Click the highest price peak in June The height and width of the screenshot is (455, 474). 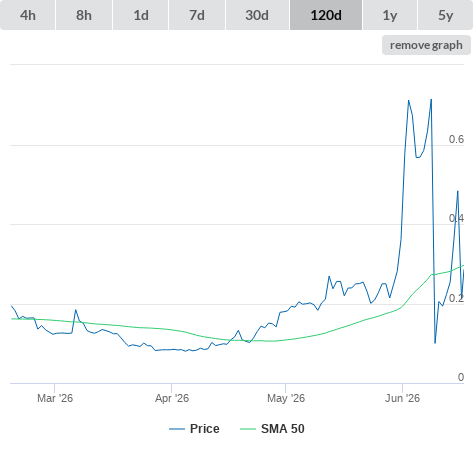(431, 99)
